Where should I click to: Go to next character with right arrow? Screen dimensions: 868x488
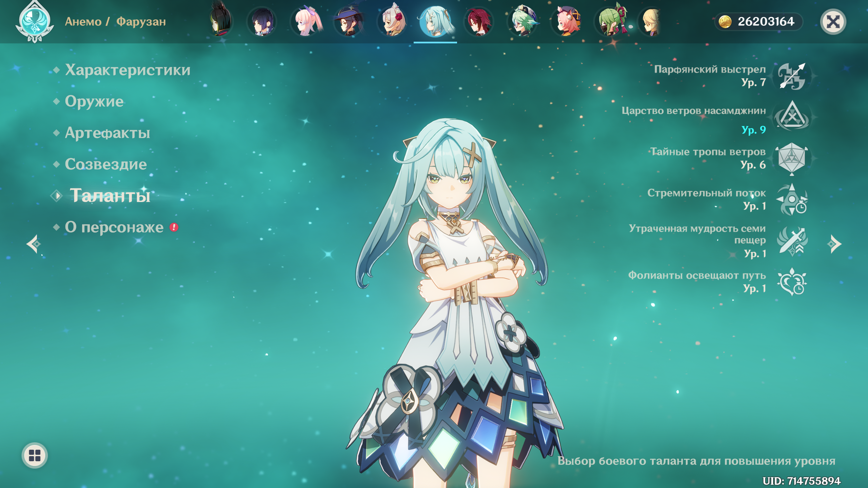tap(834, 244)
